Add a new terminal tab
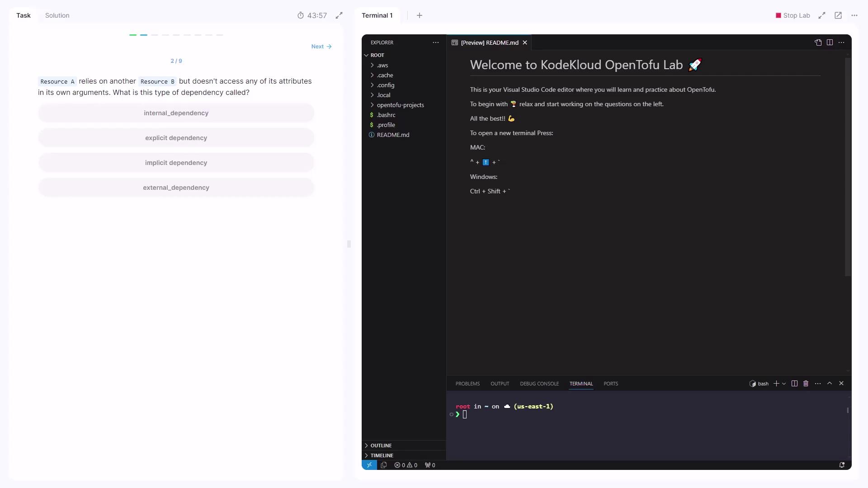The height and width of the screenshot is (488, 868). tap(420, 15)
